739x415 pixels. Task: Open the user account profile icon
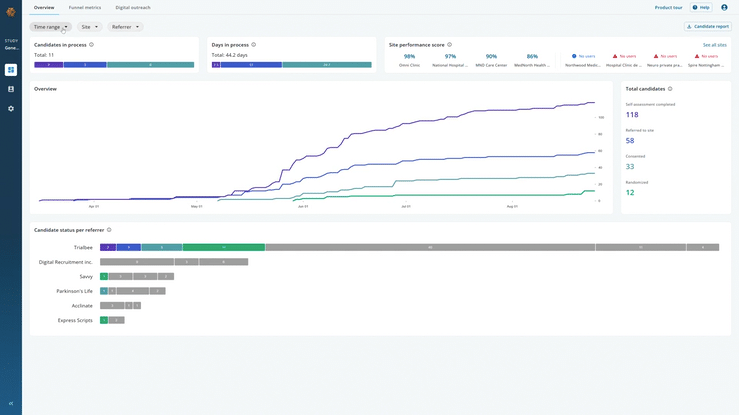pos(724,7)
